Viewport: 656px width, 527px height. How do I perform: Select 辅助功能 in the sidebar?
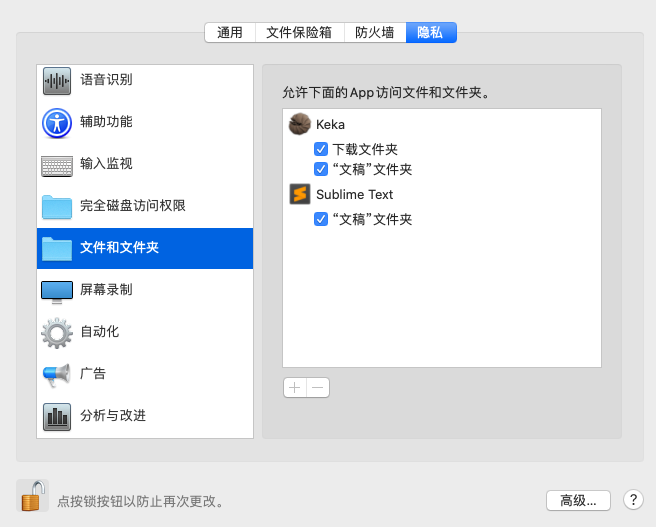click(106, 122)
